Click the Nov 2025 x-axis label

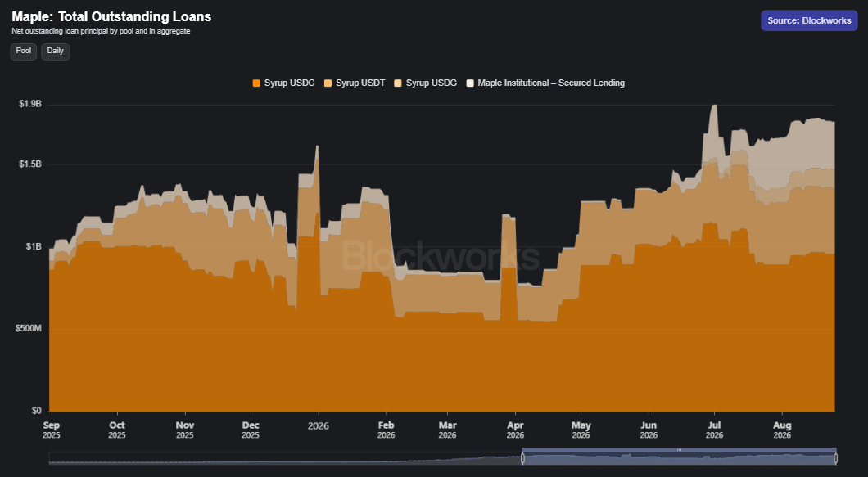point(185,430)
